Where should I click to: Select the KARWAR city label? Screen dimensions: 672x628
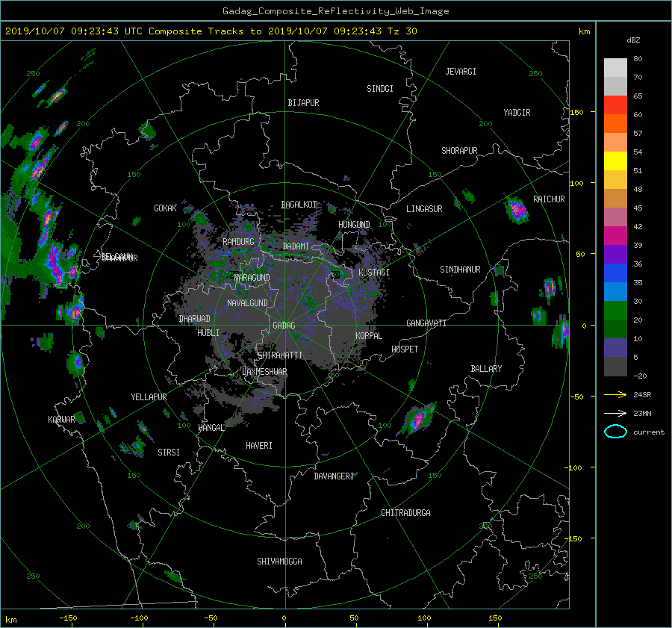[x=61, y=420]
